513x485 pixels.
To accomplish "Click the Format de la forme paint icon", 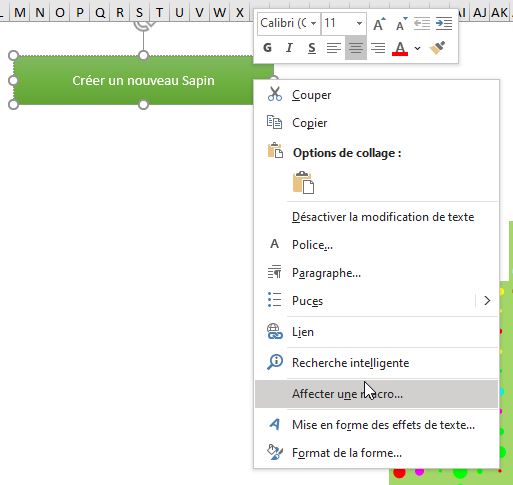I will (275, 452).
